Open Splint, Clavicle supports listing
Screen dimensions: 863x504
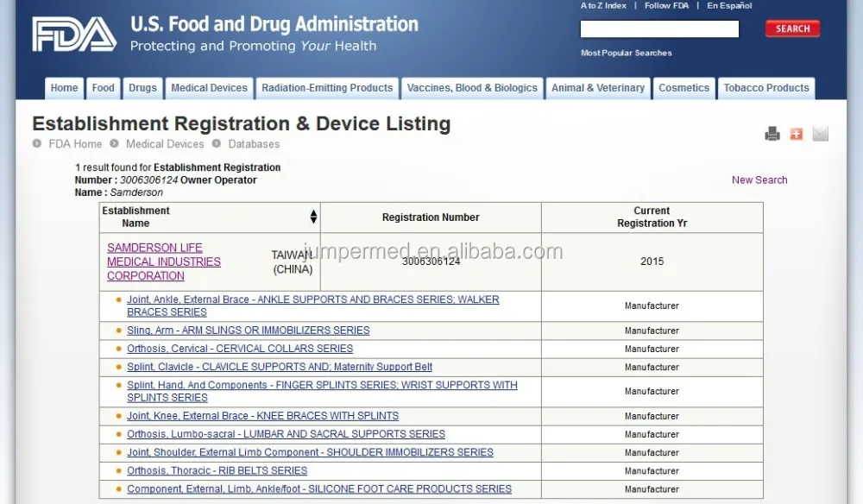(x=280, y=367)
